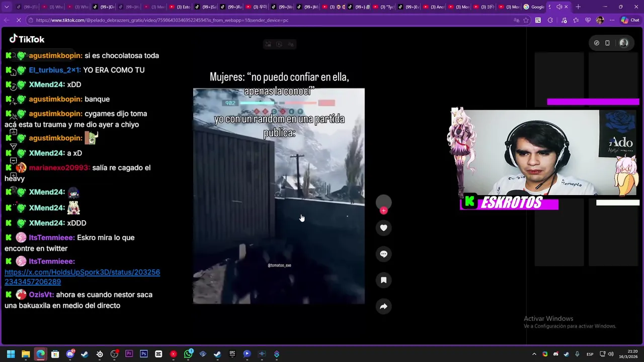Click the TikTok profile avatar at top right

[624, 43]
